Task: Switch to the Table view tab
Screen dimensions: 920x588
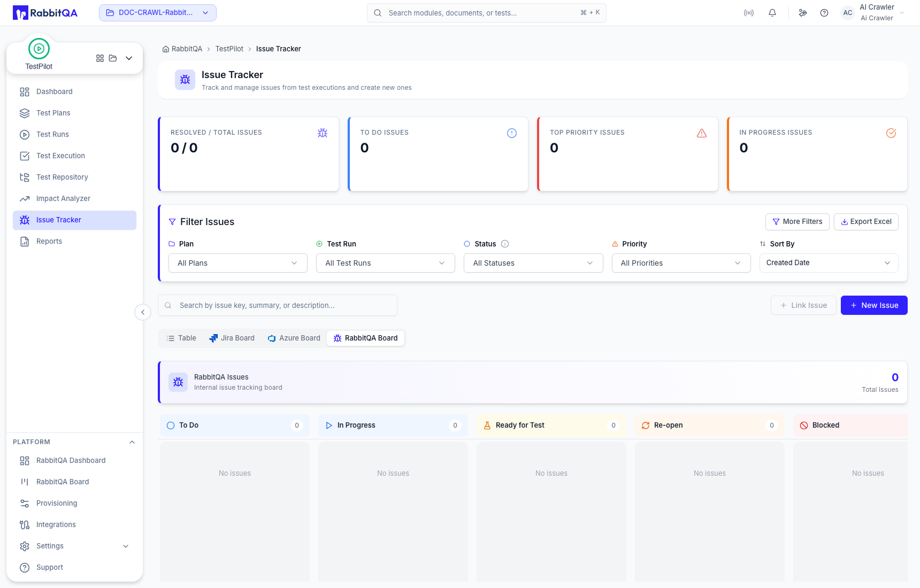Action: [181, 338]
